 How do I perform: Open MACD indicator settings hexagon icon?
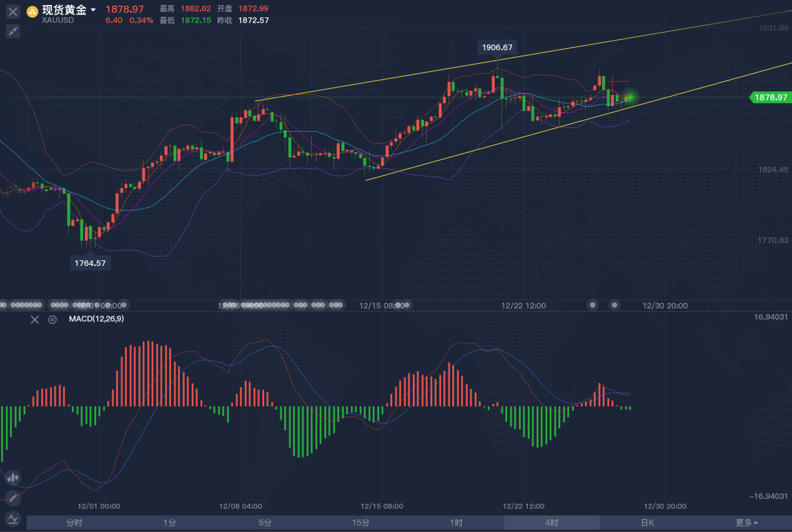pyautogui.click(x=52, y=320)
